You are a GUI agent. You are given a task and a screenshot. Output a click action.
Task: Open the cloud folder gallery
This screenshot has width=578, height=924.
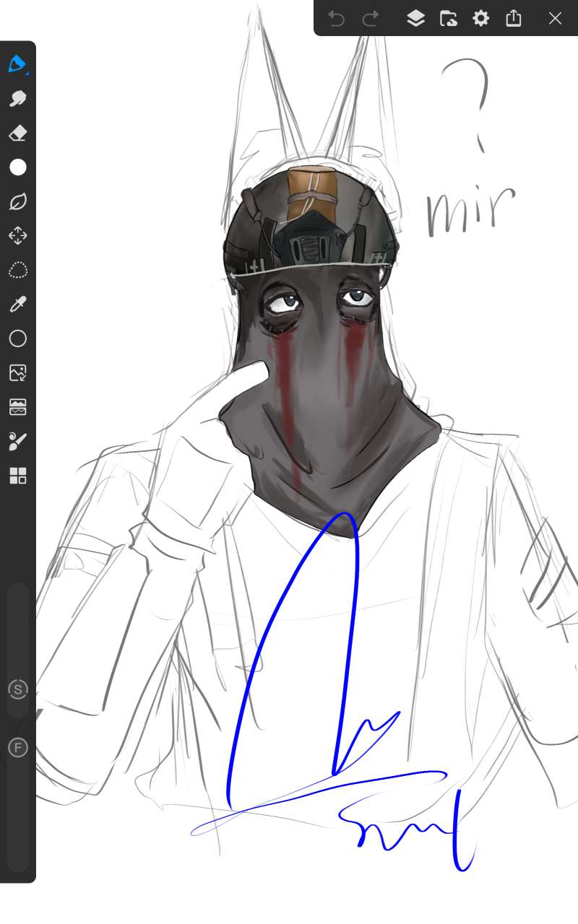coord(448,19)
